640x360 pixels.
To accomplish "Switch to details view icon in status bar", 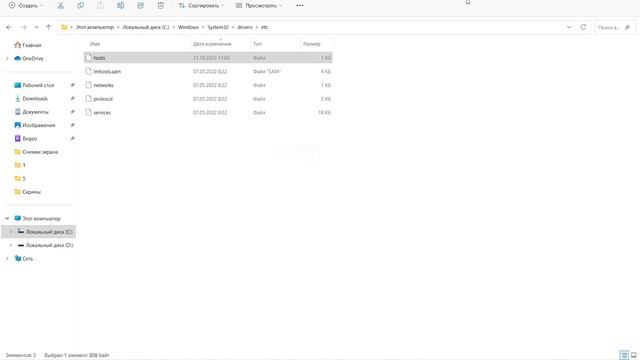I will coord(624,355).
